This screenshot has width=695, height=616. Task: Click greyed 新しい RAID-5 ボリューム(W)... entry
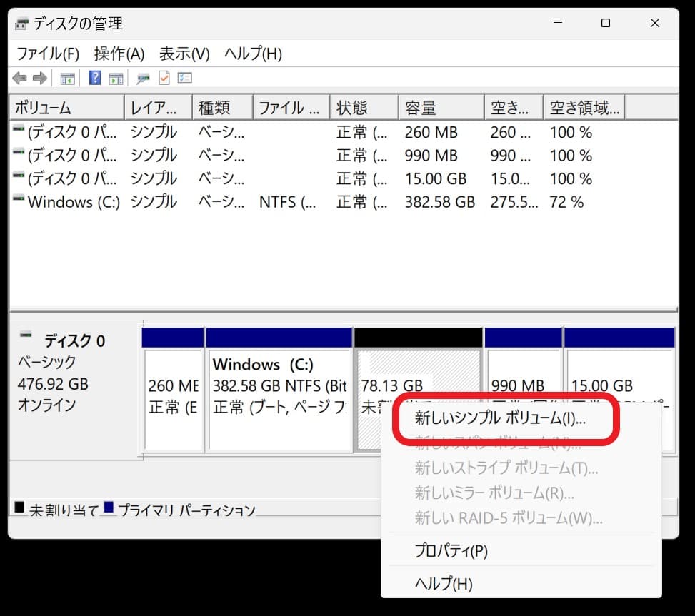pyautogui.click(x=509, y=517)
